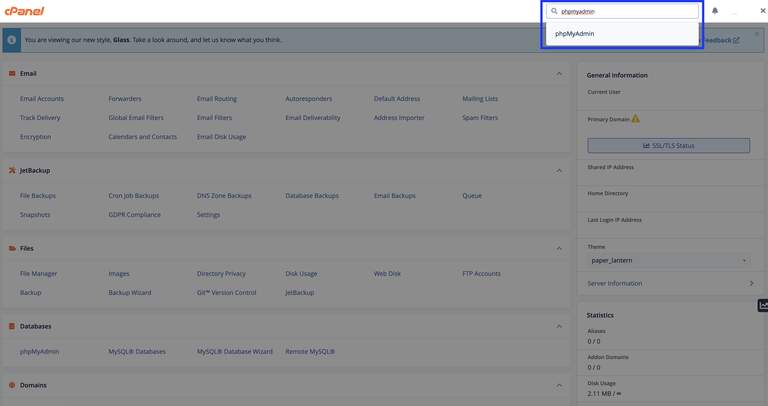Click the Domains section globe icon
The width and height of the screenshot is (768, 406).
pos(12,385)
